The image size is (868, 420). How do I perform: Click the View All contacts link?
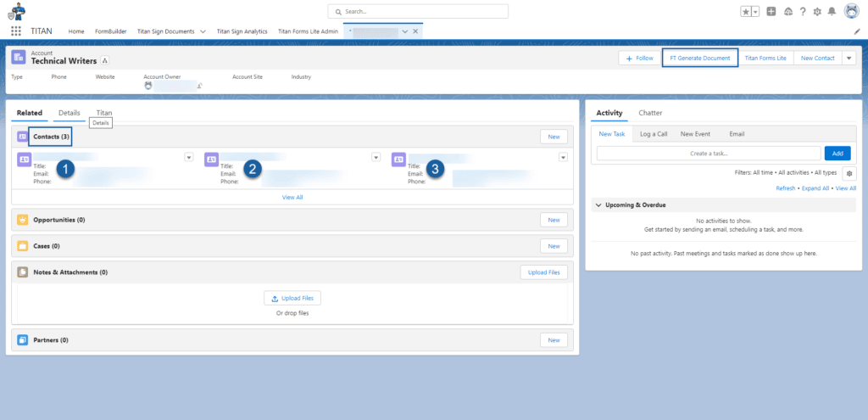292,197
